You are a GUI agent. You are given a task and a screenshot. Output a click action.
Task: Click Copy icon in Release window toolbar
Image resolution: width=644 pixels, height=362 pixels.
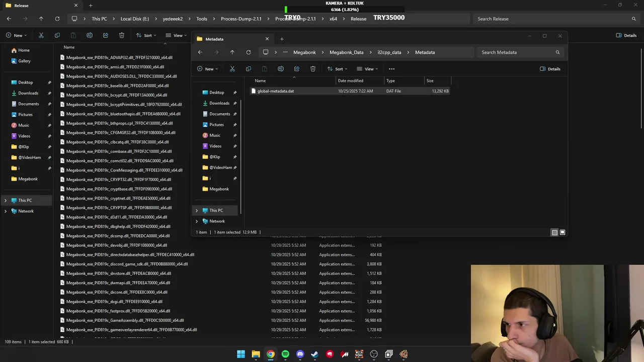click(57, 35)
